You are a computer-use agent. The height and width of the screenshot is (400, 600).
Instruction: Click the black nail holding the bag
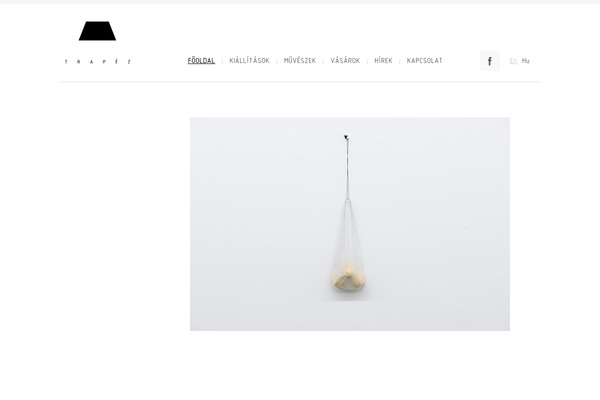click(x=346, y=137)
